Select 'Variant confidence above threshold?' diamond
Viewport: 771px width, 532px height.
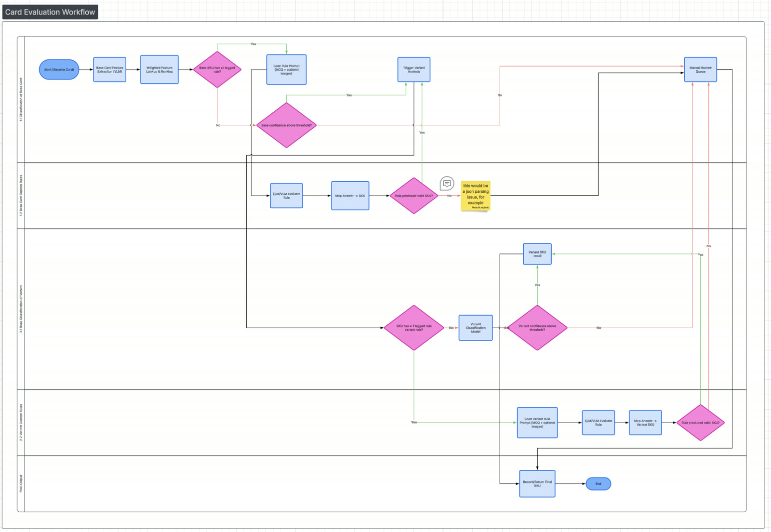(x=537, y=328)
